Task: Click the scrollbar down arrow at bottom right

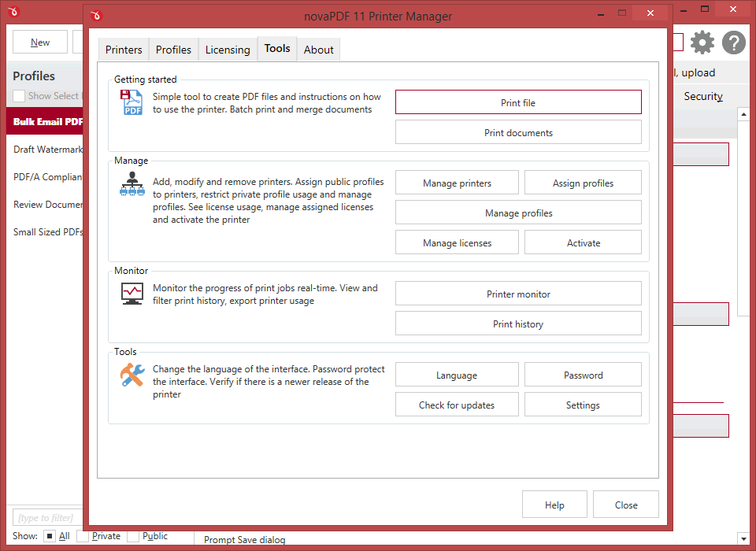Action: [743, 539]
